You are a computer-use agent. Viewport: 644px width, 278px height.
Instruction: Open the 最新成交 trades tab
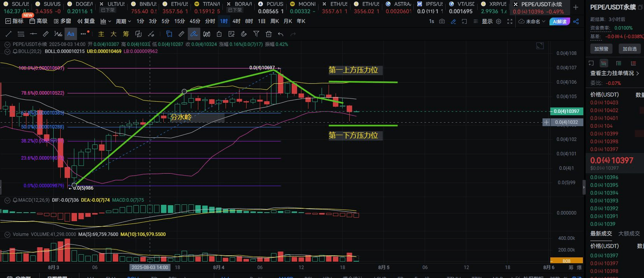point(601,234)
